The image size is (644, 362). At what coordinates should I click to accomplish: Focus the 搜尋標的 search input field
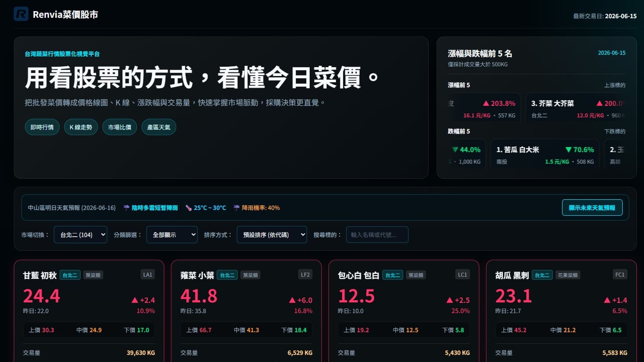[377, 235]
